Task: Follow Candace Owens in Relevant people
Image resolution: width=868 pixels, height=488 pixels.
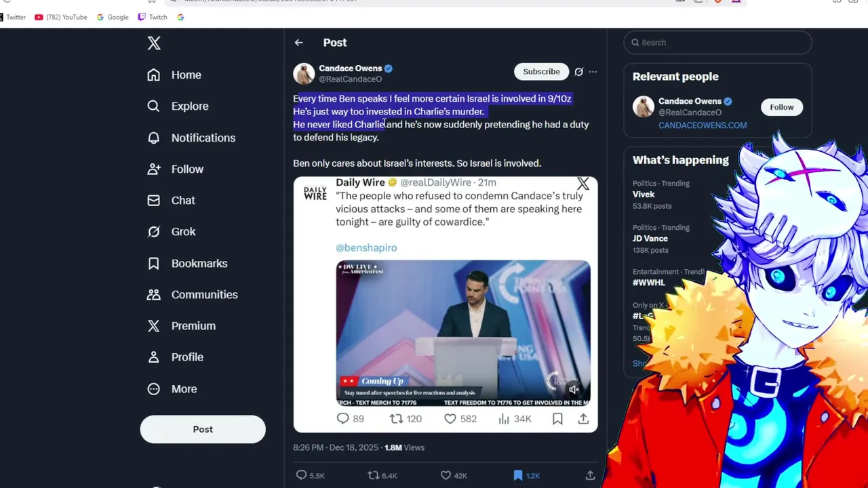Action: [x=781, y=107]
